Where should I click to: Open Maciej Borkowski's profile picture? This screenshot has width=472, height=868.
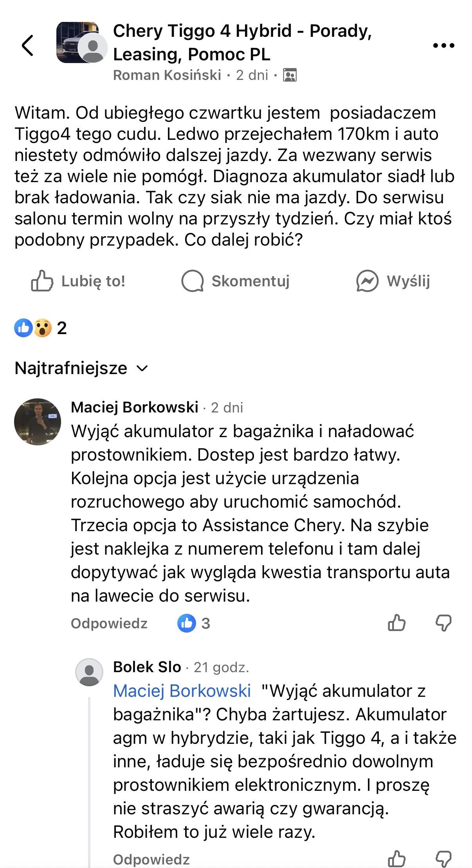pyautogui.click(x=38, y=422)
